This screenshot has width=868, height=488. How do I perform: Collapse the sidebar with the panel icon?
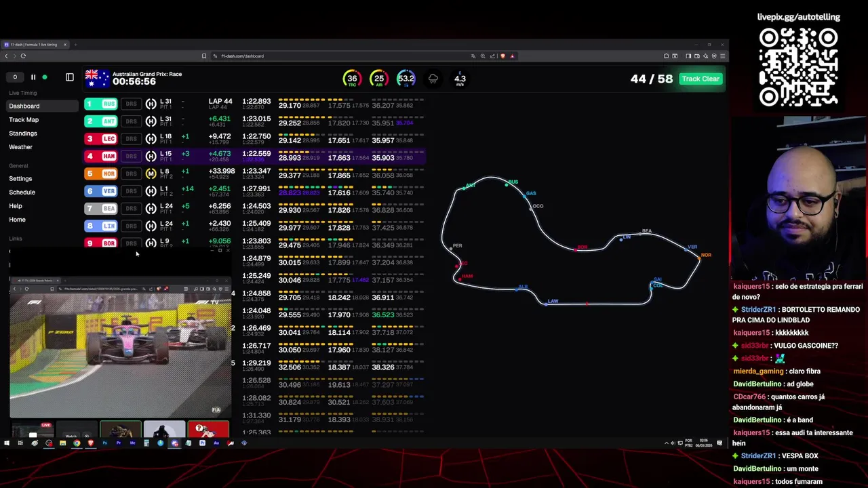click(x=69, y=77)
